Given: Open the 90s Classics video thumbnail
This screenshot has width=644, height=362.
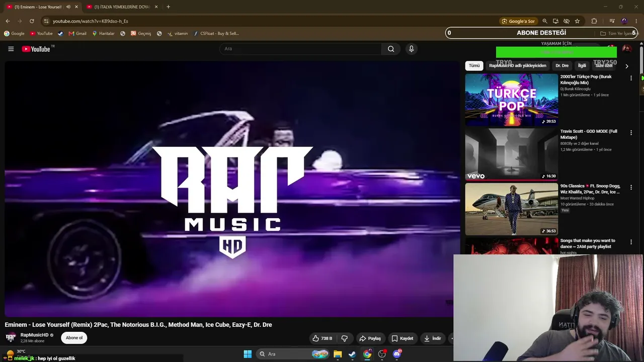Looking at the screenshot, I should (511, 209).
